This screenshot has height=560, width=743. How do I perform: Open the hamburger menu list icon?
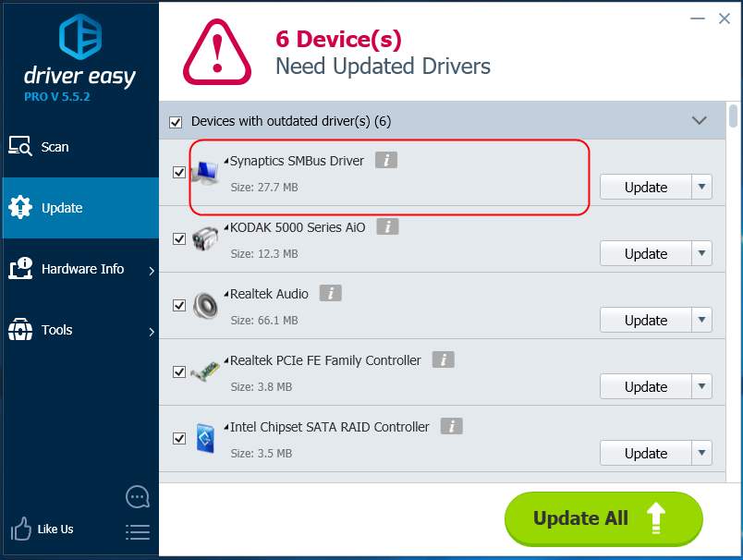coord(138,532)
